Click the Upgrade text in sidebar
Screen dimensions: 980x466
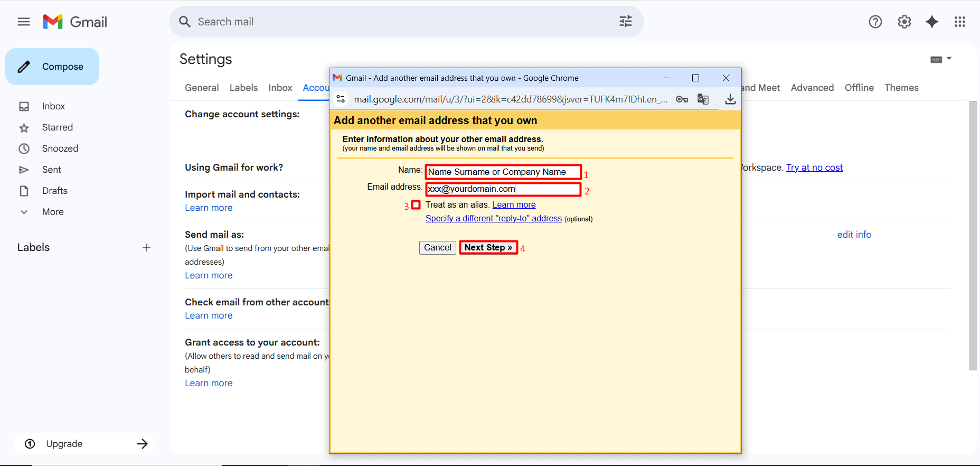64,444
